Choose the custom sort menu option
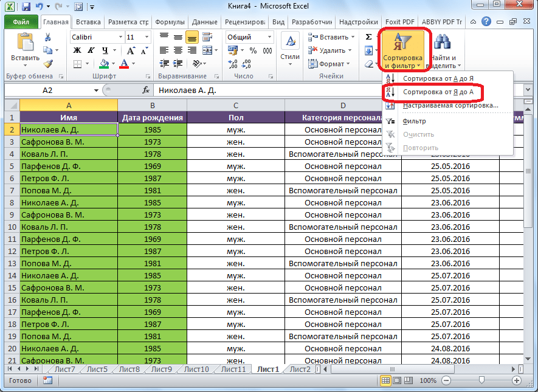The width and height of the screenshot is (538, 392). click(450, 105)
